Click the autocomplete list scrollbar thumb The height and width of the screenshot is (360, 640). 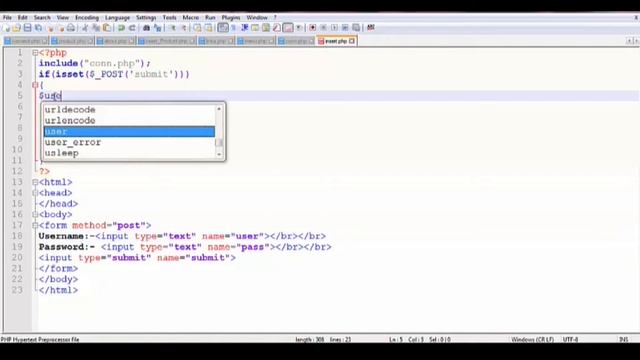tap(219, 142)
